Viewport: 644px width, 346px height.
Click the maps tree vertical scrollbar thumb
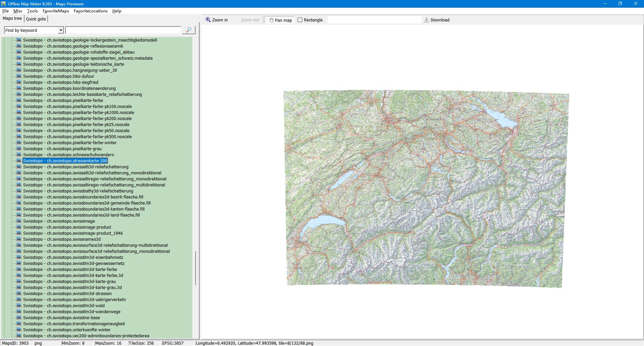[x=195, y=268]
